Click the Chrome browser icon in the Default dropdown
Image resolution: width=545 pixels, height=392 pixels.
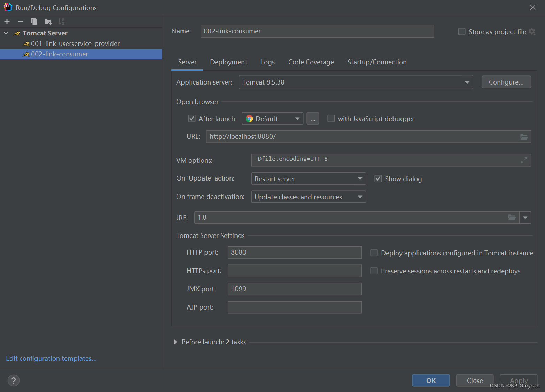[249, 119]
